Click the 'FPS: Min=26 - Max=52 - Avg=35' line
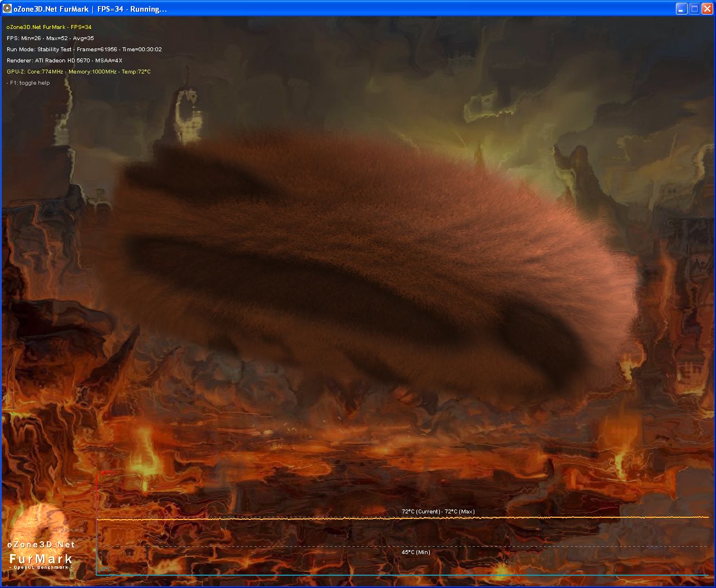 50,38
